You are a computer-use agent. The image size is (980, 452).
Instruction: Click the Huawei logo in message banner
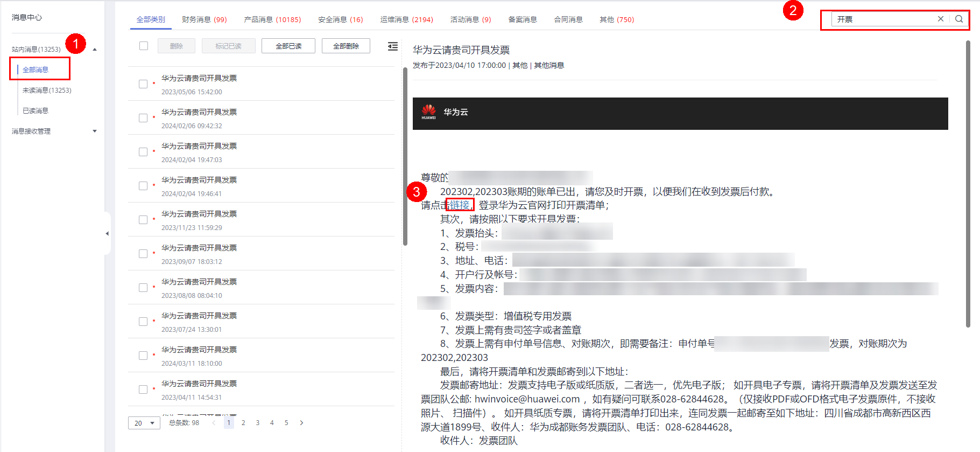429,112
